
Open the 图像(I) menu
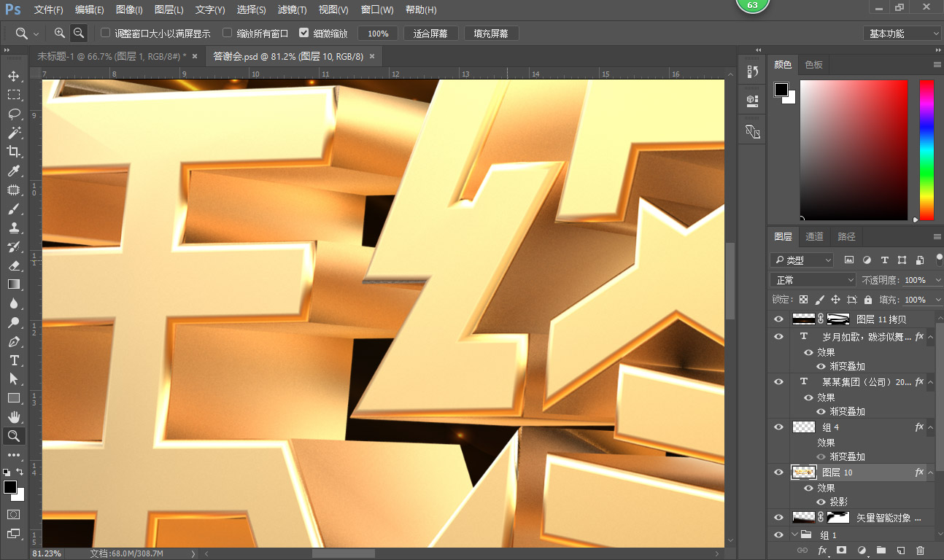(129, 10)
